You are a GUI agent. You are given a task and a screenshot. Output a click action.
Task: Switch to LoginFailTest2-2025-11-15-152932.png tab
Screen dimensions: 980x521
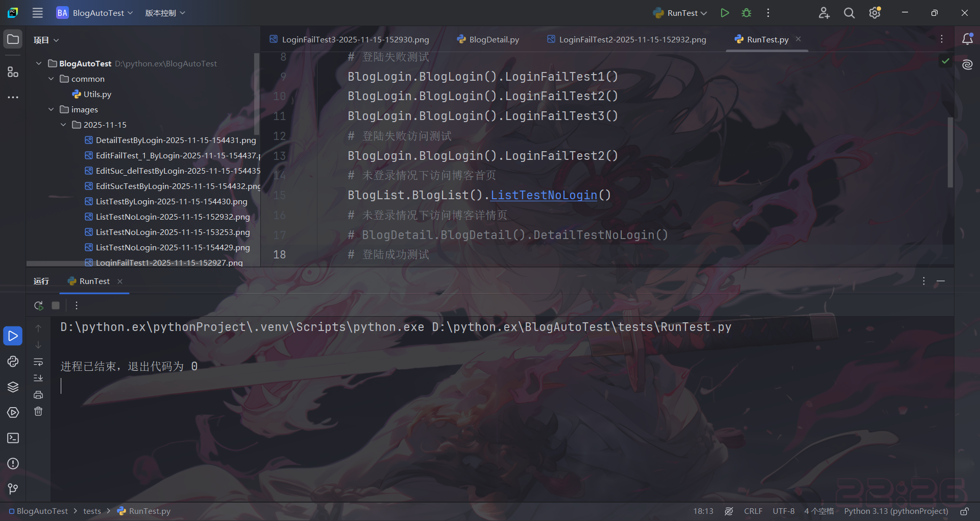[x=627, y=39]
